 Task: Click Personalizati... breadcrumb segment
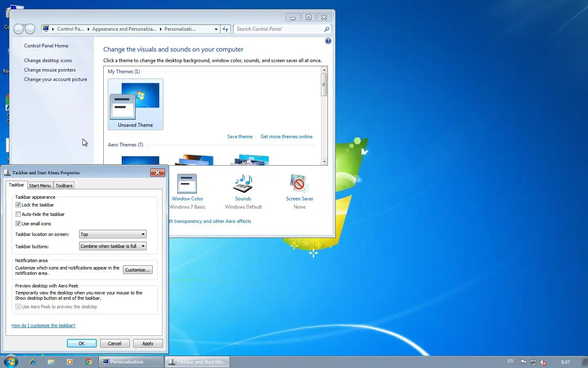coord(180,29)
